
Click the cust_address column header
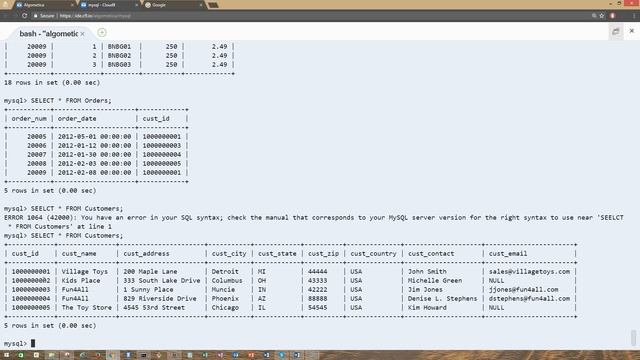146,253
